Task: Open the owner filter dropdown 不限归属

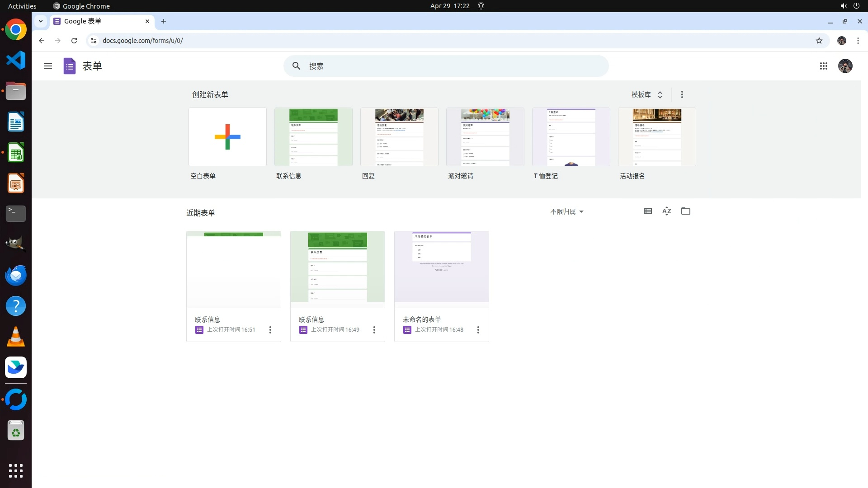Action: click(566, 211)
